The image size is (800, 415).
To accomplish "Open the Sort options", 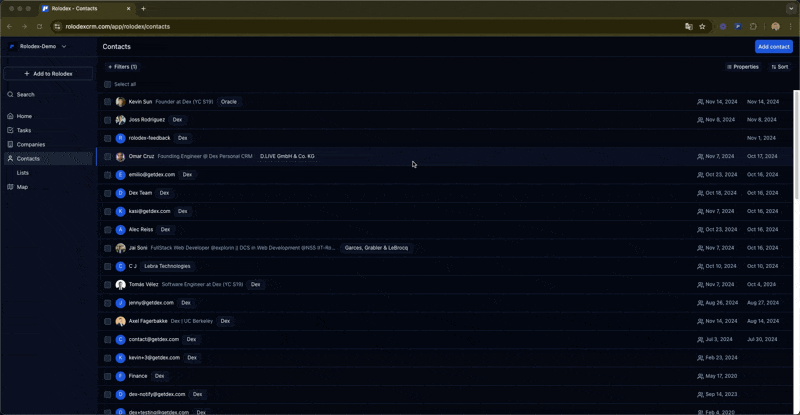I will (780, 67).
